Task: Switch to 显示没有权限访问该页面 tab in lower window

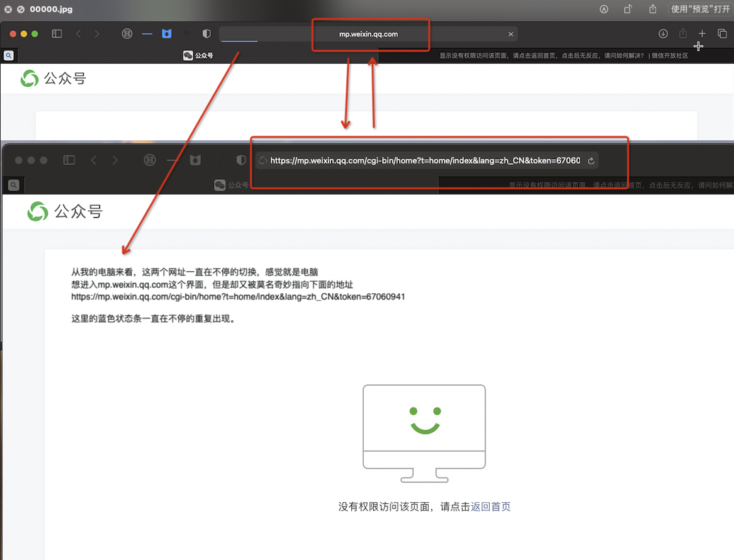Action: [x=586, y=185]
